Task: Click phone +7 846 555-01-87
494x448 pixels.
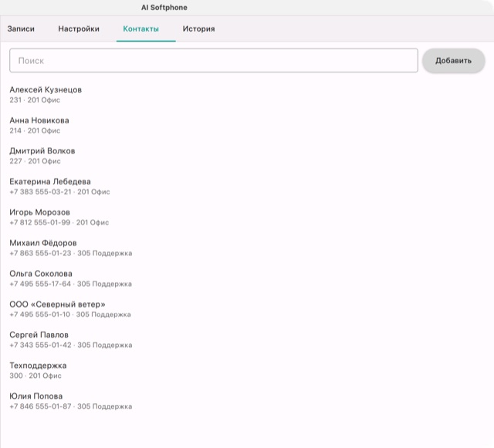Action: point(40,406)
